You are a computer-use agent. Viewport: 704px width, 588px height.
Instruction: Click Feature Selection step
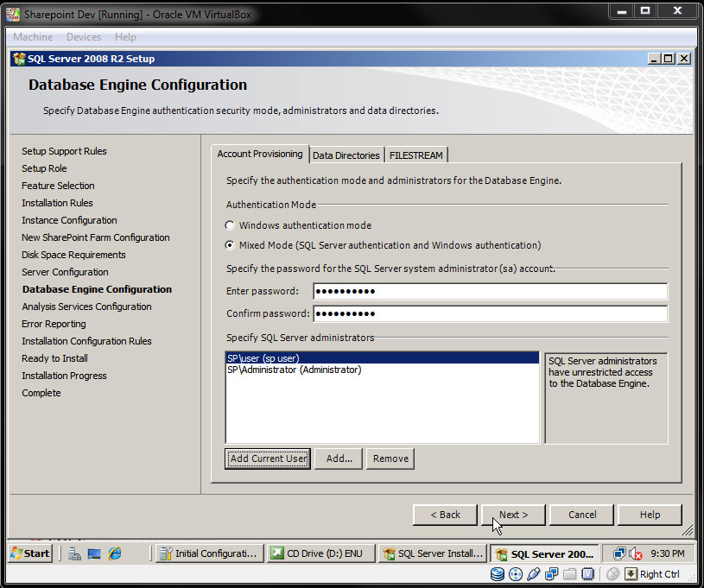(x=58, y=186)
